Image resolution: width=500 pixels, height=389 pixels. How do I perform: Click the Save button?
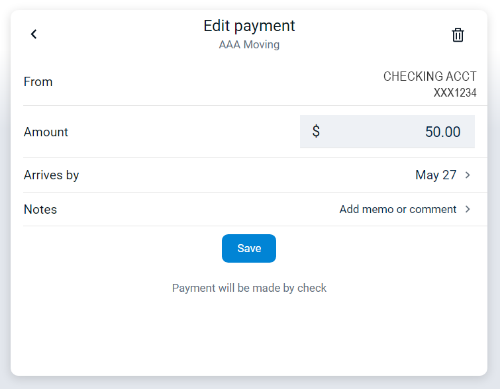(x=249, y=248)
